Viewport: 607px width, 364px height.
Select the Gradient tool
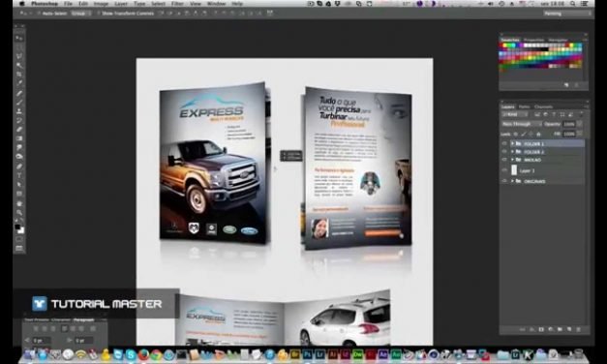click(19, 138)
